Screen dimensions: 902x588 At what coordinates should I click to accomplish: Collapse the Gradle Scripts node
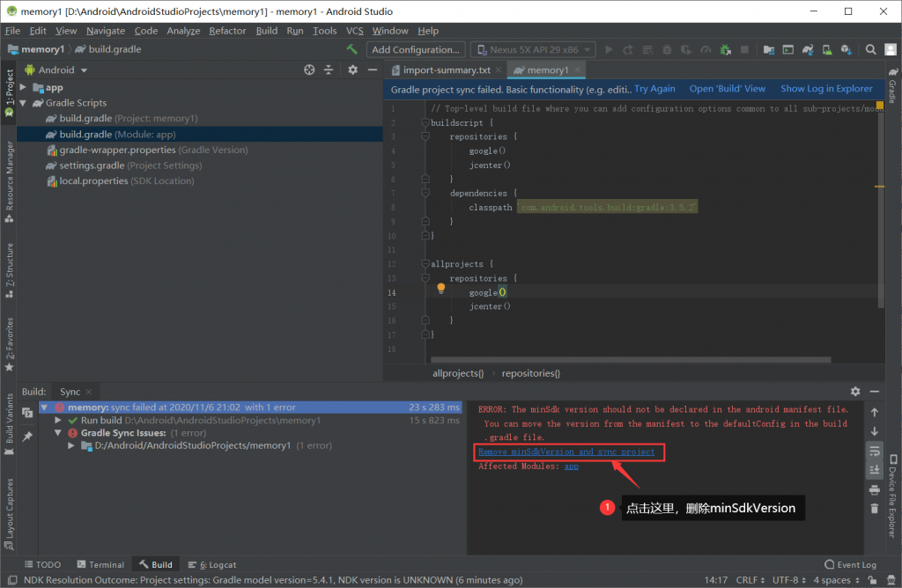[23, 103]
